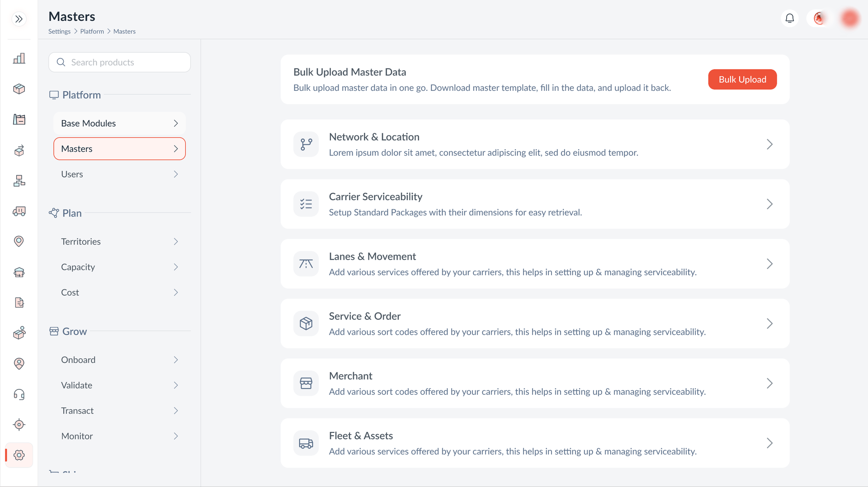Click the Bulk Upload Master Data heading

[x=349, y=72]
